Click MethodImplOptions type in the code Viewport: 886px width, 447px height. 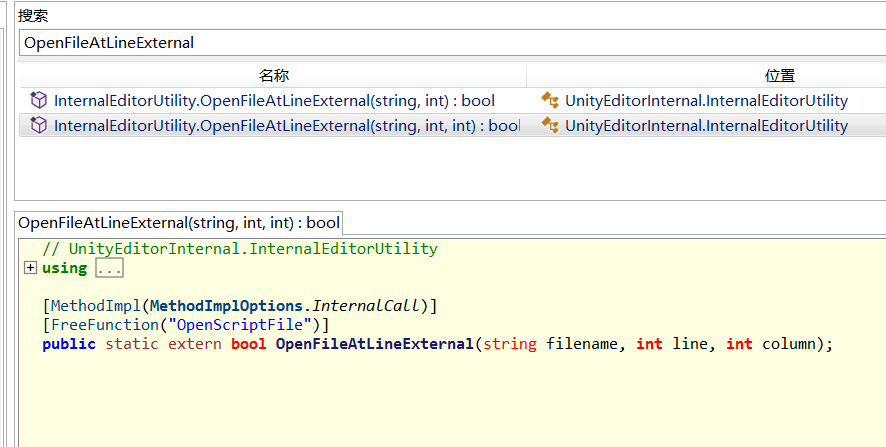point(227,306)
